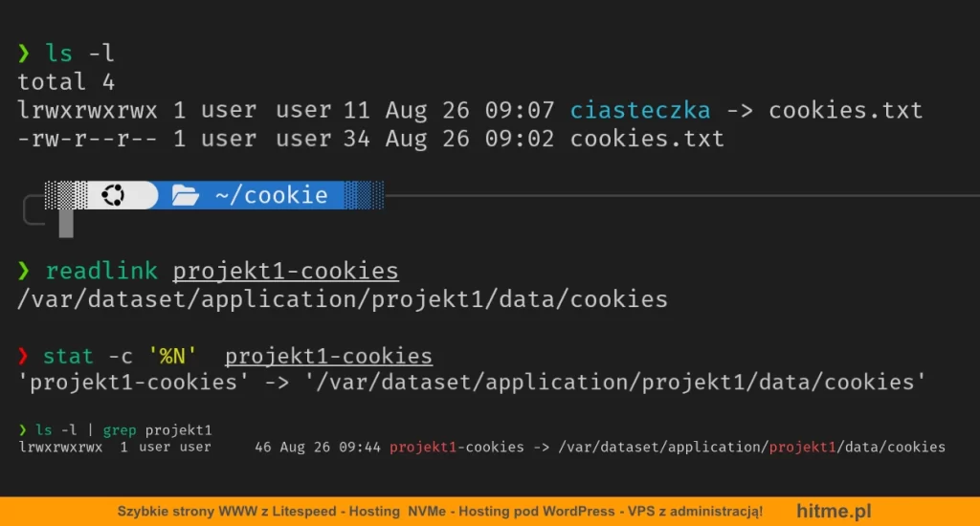Select the ~/cookie directory path segment

(x=271, y=196)
